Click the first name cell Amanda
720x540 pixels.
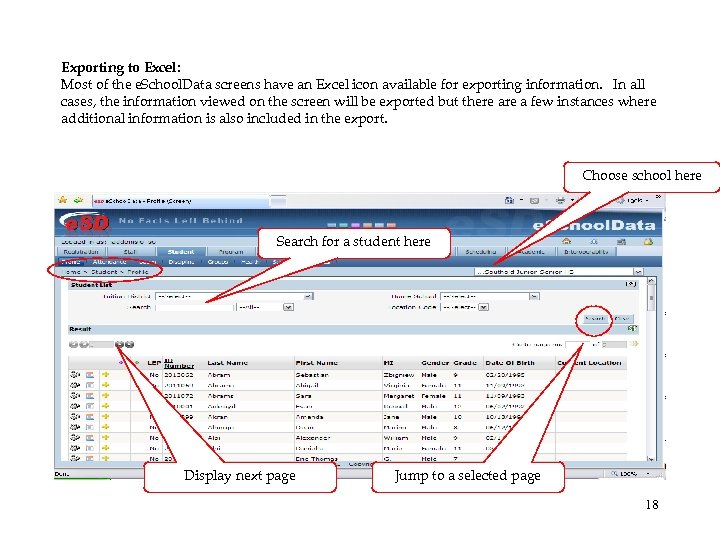point(309,417)
